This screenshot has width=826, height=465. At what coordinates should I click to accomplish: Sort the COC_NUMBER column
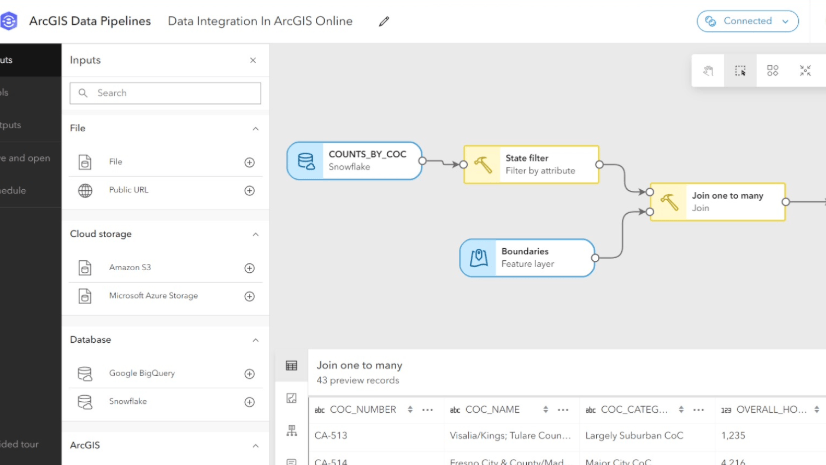click(410, 410)
